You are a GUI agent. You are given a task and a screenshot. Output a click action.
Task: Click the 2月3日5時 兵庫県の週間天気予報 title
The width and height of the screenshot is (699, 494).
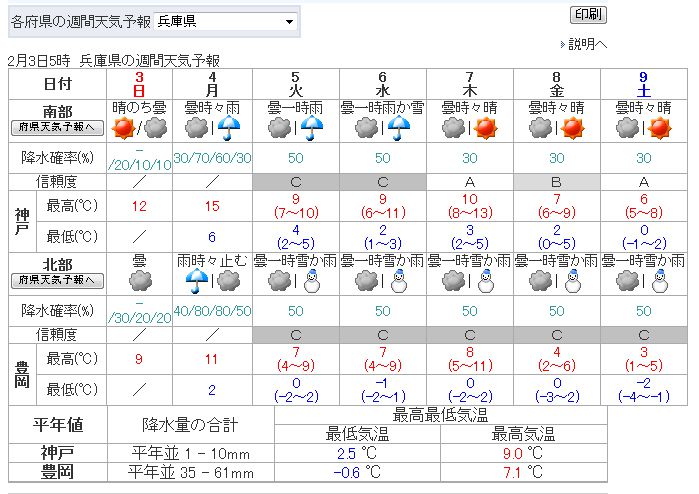click(114, 61)
